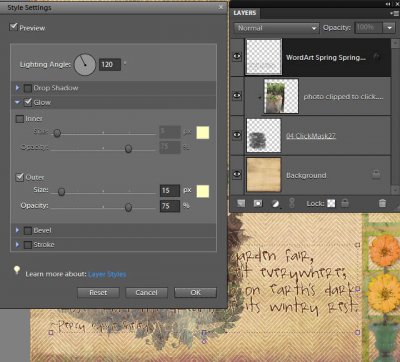Click the new layer icon in Layers panel
Screen dimensions: 400x362
pos(241,203)
